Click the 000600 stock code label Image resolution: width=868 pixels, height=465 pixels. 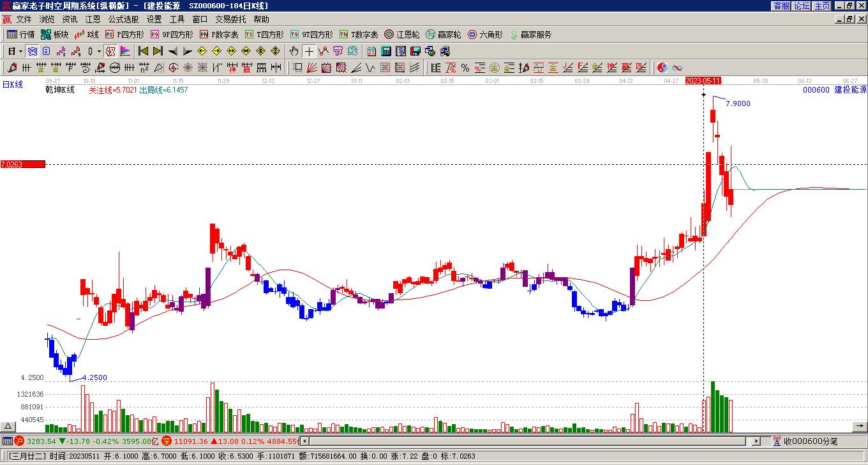816,90
